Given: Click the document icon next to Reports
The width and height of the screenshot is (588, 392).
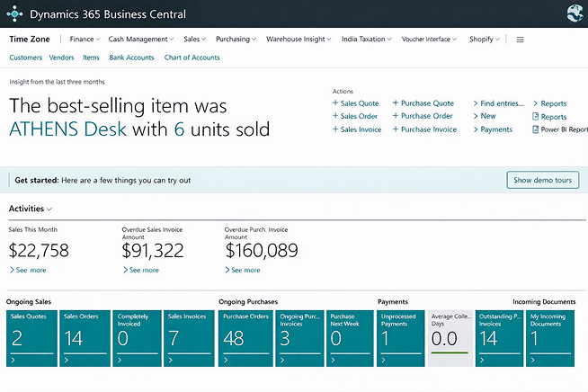Looking at the screenshot, I should [x=536, y=116].
